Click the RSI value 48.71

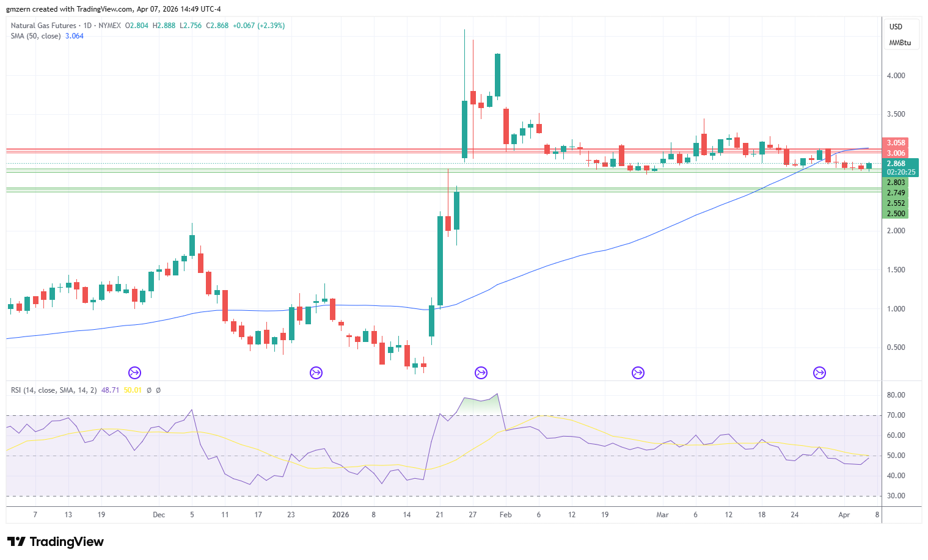[x=111, y=390]
